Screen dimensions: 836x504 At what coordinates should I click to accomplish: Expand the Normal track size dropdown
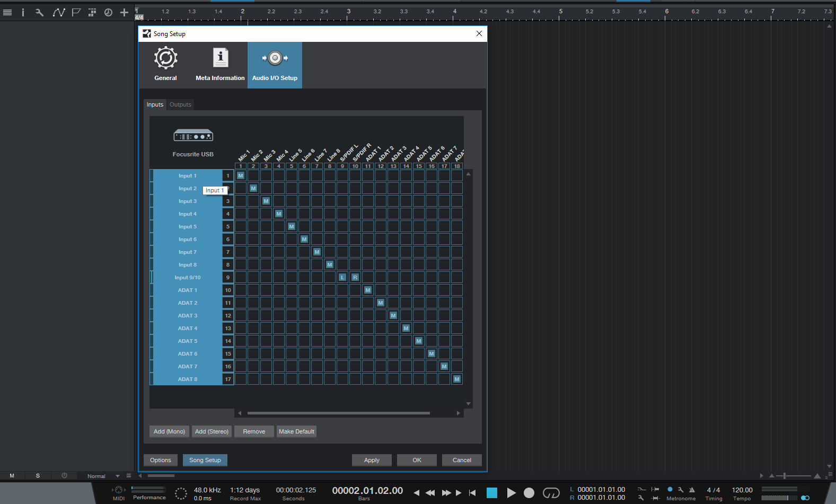(117, 476)
